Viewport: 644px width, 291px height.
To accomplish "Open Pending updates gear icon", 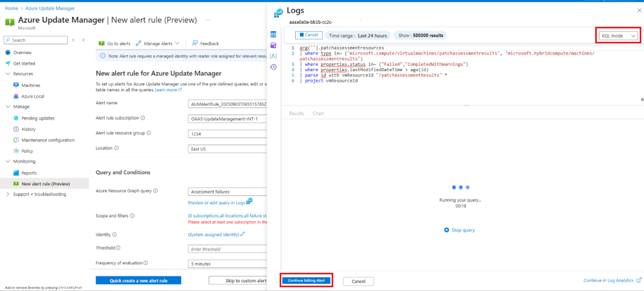I will (x=16, y=118).
